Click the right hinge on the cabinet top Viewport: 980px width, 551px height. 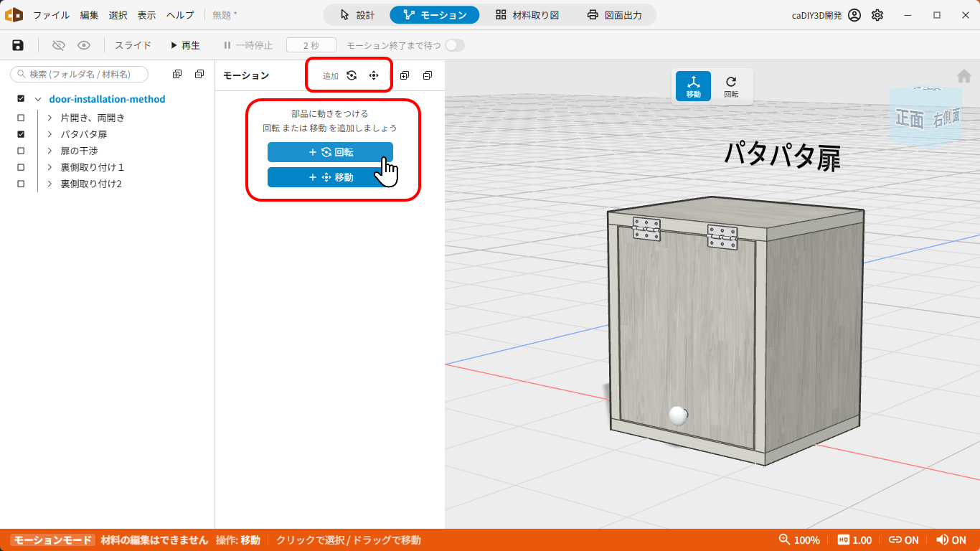point(722,237)
